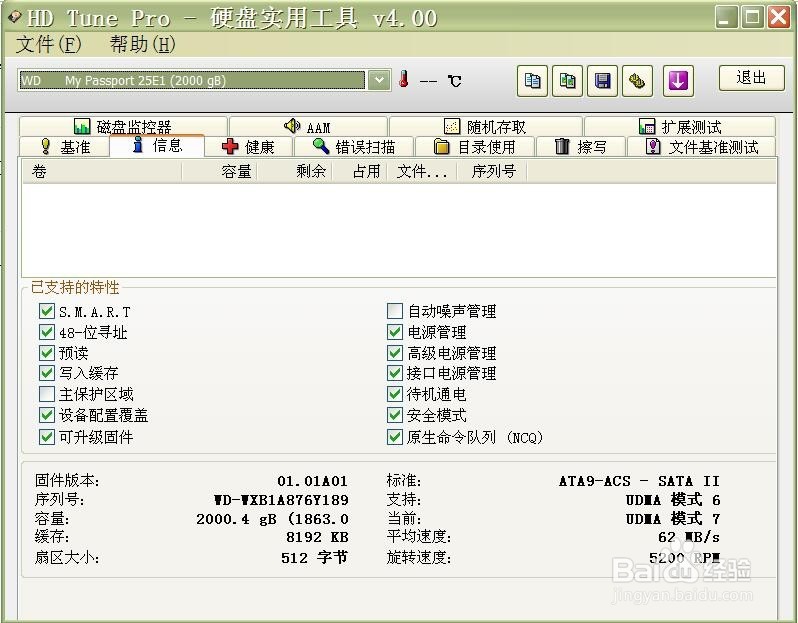Screen dimensions: 798x623
Task: Click the 剩余 column header
Action: [x=295, y=172]
